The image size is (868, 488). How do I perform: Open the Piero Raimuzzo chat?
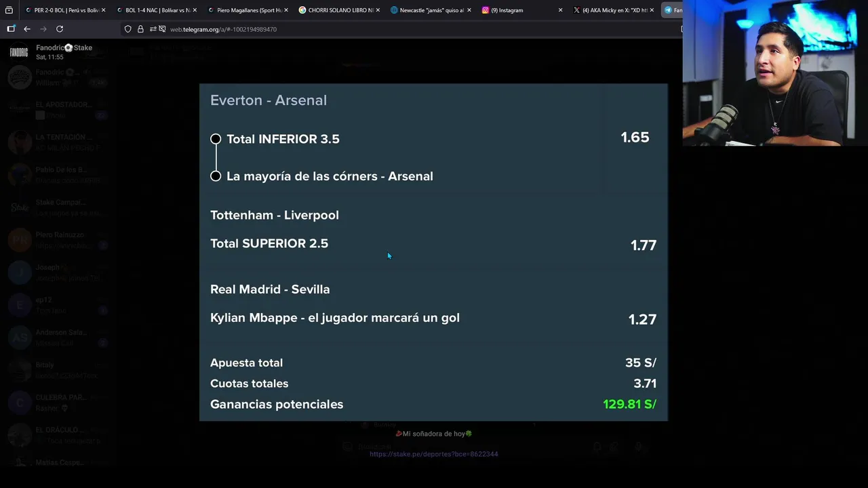[x=60, y=240]
